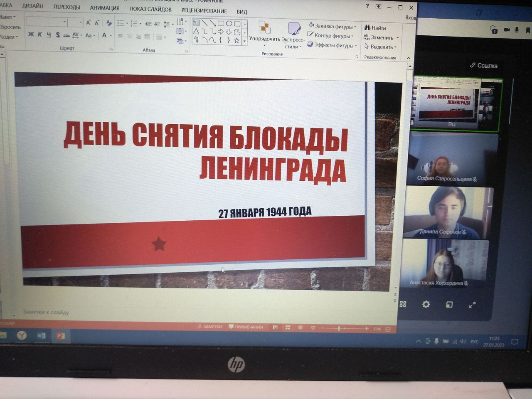Select the left brace shape

tap(221, 40)
